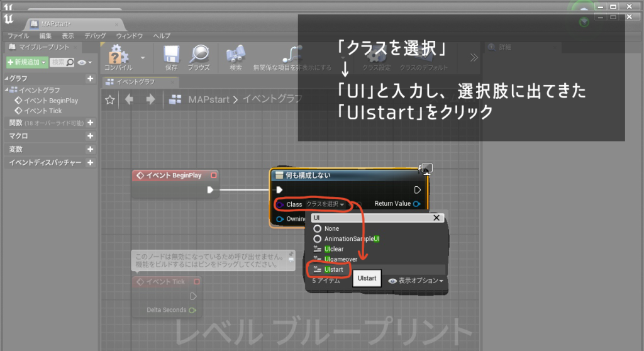Select イベント BeginPlay in the graph tree

(50, 101)
